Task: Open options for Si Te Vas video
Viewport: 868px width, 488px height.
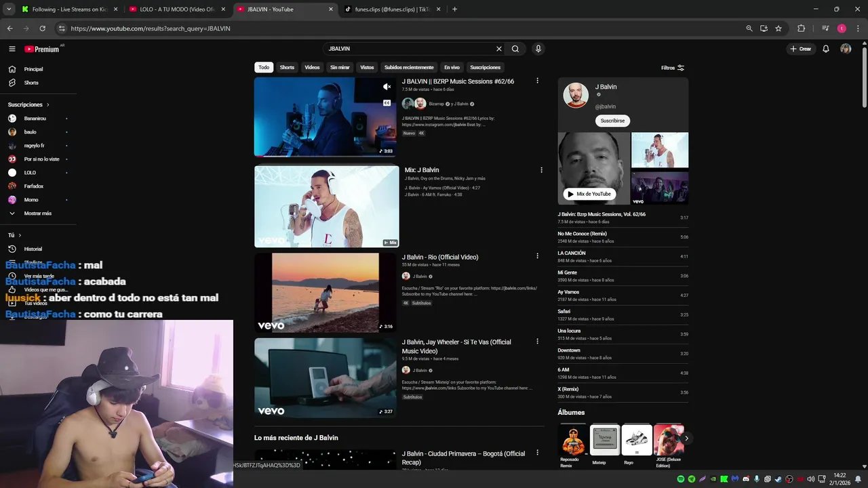Action: [x=537, y=342]
